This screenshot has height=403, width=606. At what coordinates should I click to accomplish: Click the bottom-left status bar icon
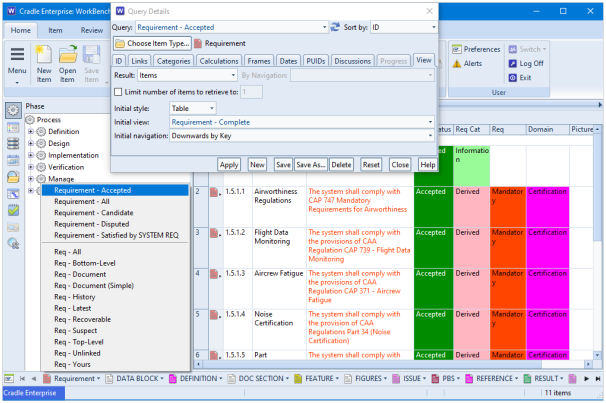pyautogui.click(x=9, y=379)
